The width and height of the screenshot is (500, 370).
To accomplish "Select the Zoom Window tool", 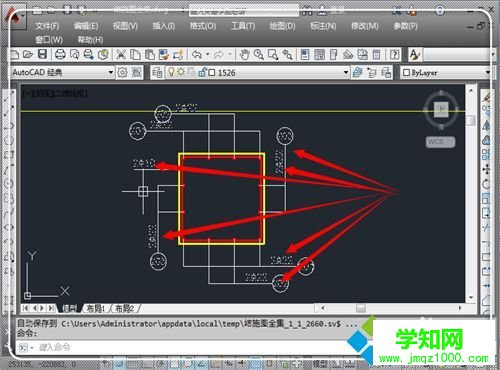I will click(273, 54).
